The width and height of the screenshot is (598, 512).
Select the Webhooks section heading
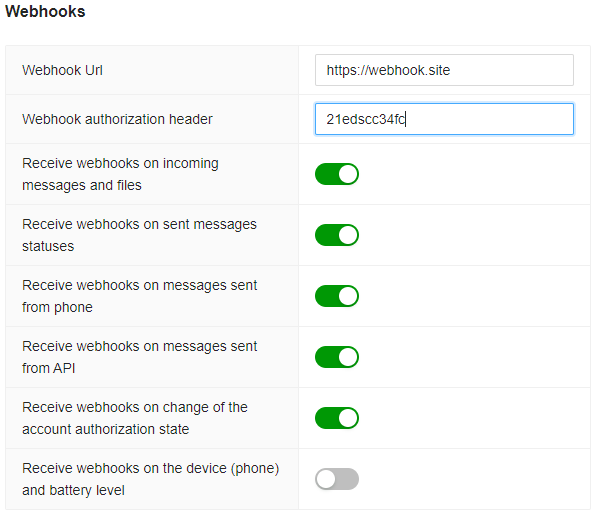pos(45,11)
